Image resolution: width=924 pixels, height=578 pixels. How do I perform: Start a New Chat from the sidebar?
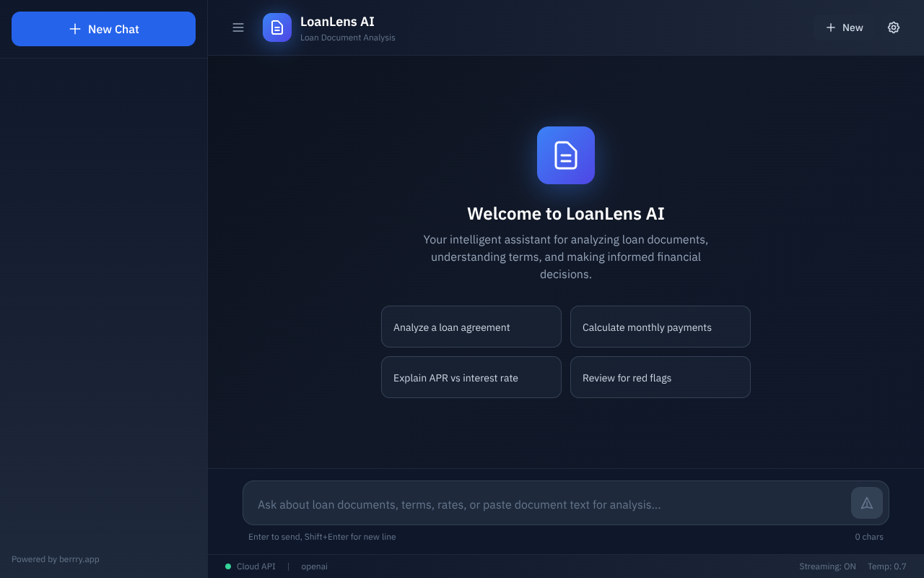pyautogui.click(x=103, y=29)
